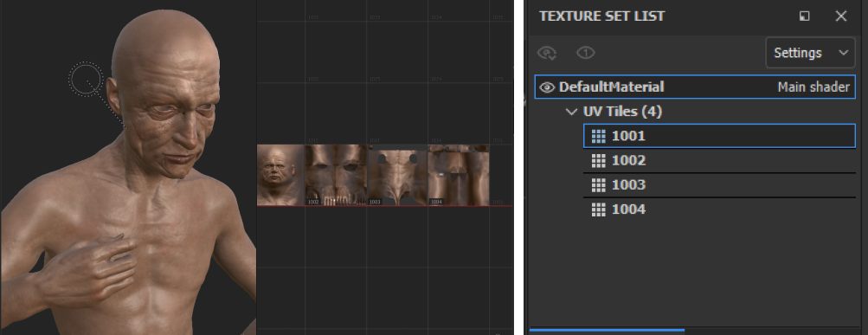Image resolution: width=868 pixels, height=335 pixels.
Task: Click the head texture tile in UV view
Action: [281, 175]
